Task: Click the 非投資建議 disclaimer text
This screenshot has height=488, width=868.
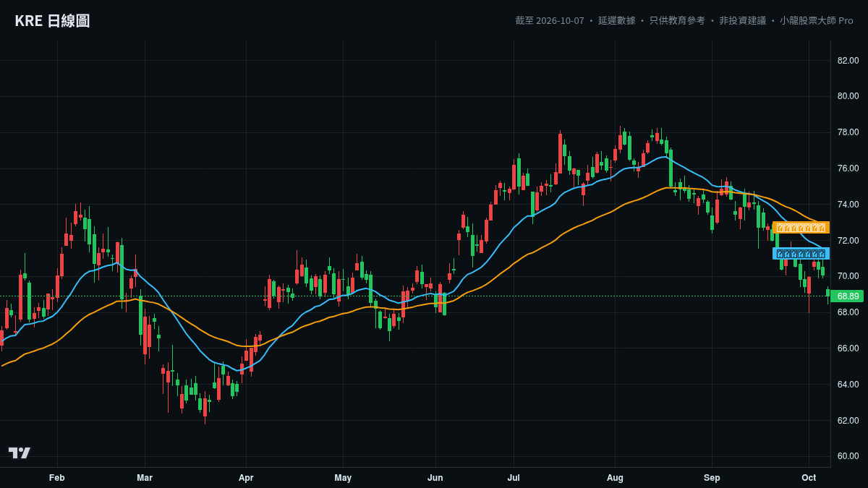Action: [742, 21]
